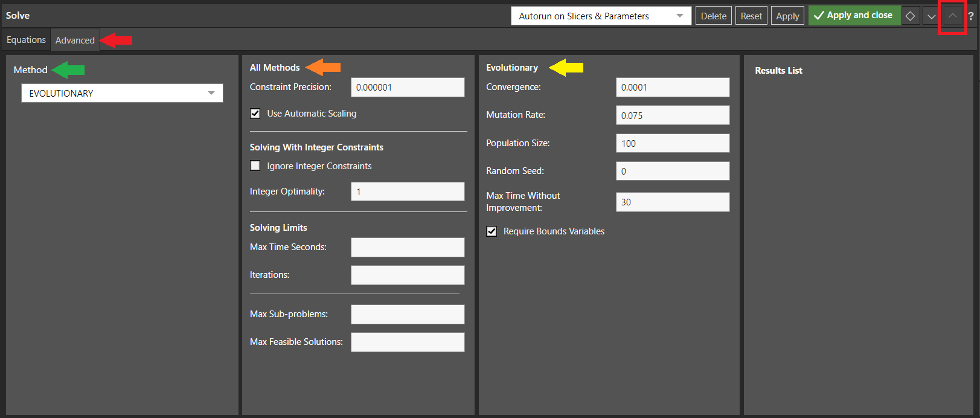Click the Constraint Precision field
Screen dimensions: 980x418
click(408, 88)
